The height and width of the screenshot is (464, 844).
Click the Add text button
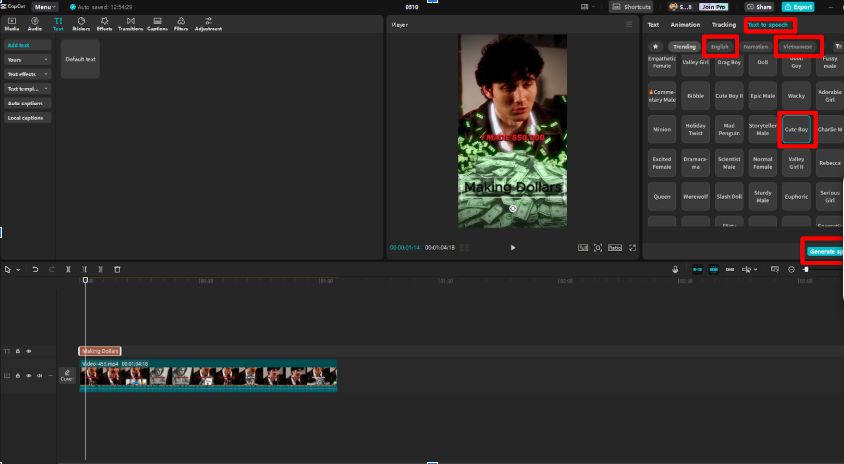[x=27, y=45]
